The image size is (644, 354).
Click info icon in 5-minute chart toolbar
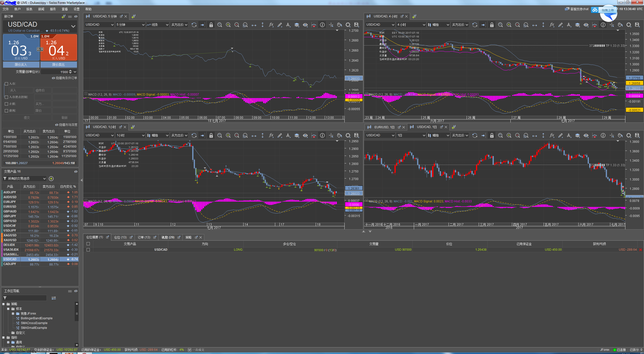tap(322, 25)
